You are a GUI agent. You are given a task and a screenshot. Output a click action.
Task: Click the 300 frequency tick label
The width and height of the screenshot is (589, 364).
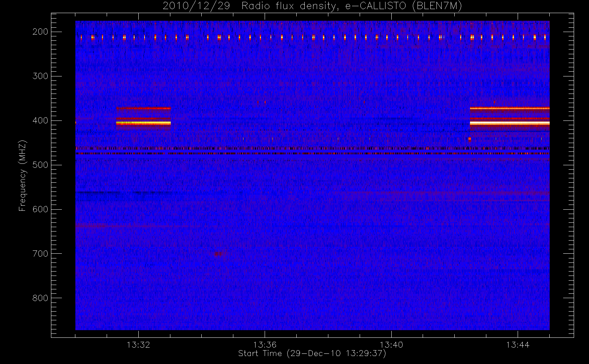point(40,76)
